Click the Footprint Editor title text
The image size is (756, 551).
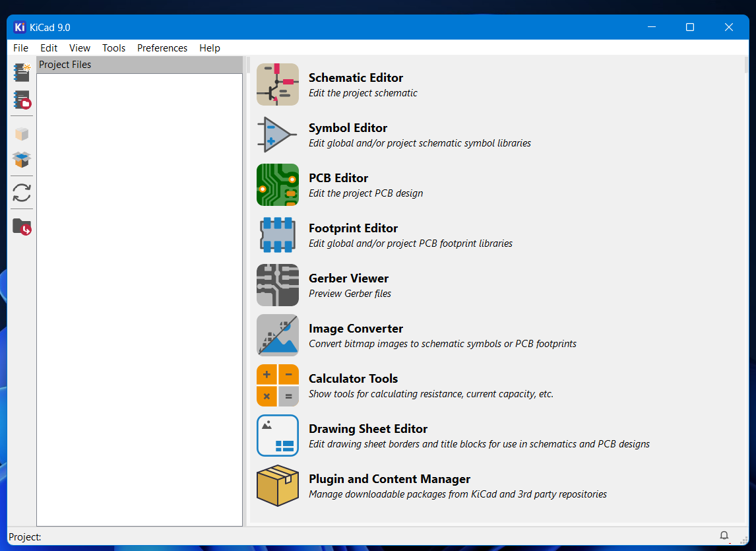(x=354, y=228)
